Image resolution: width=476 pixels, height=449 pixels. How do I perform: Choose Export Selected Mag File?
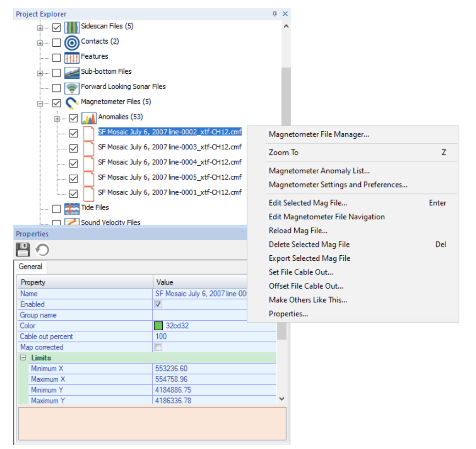click(x=309, y=258)
